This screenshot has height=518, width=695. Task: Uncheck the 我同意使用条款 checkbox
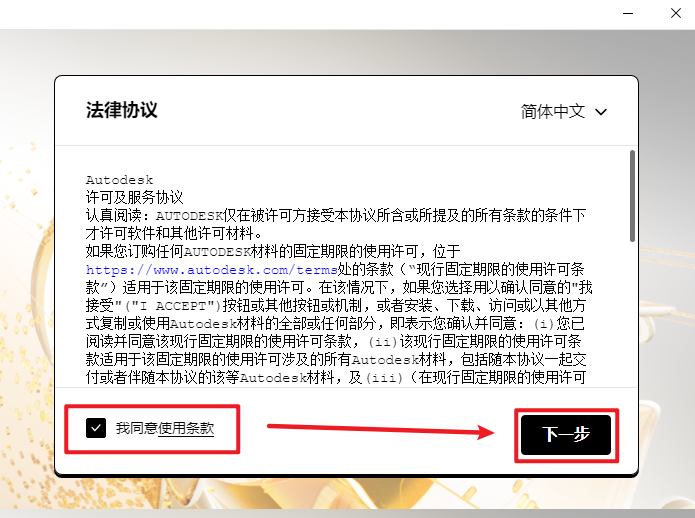click(x=96, y=428)
